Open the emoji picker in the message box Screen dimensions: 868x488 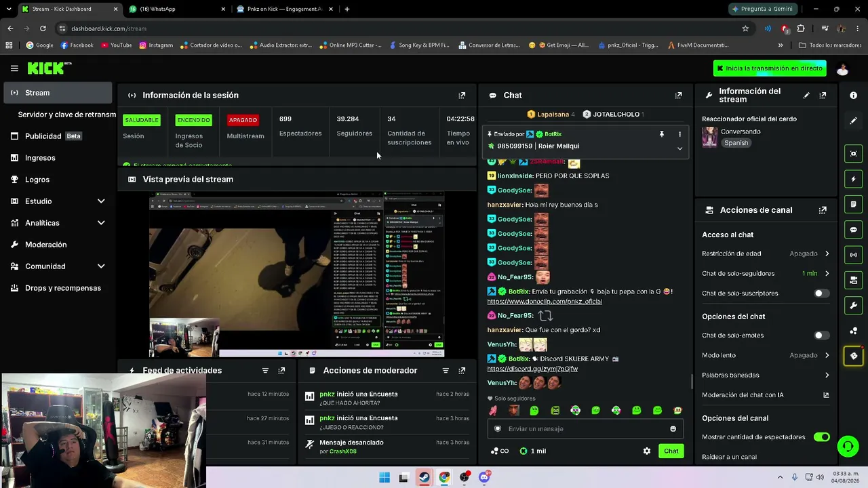(x=673, y=428)
